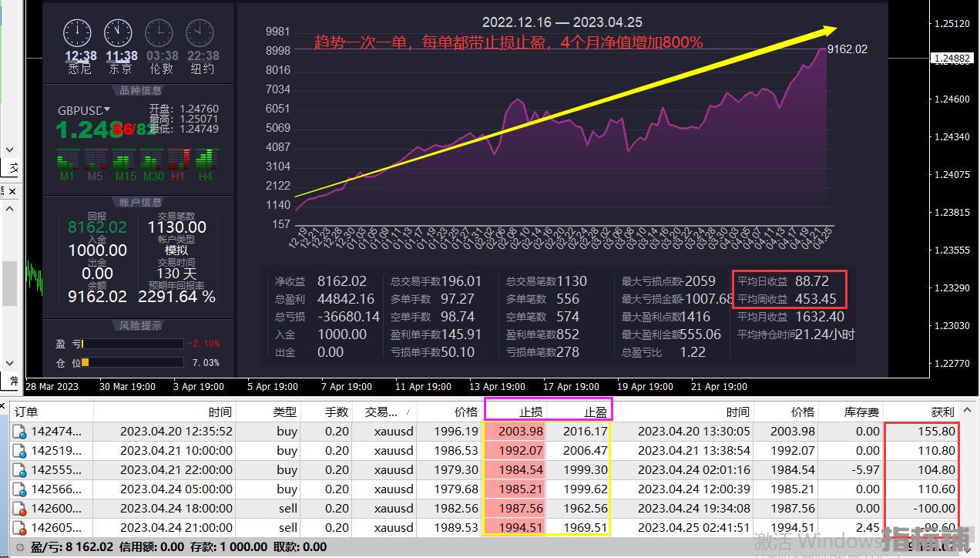980x558 pixels.
Task: Click open price 1979.30 cell
Action: point(455,470)
